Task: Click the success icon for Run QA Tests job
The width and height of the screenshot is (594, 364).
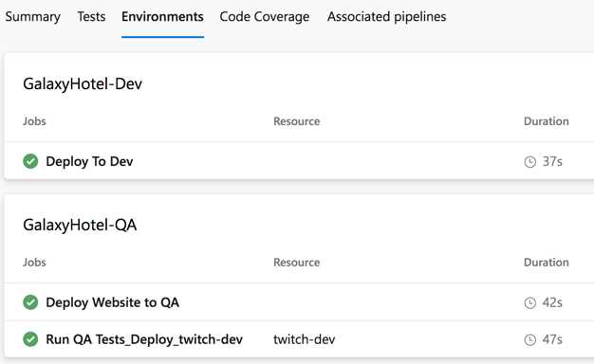Action: tap(30, 339)
